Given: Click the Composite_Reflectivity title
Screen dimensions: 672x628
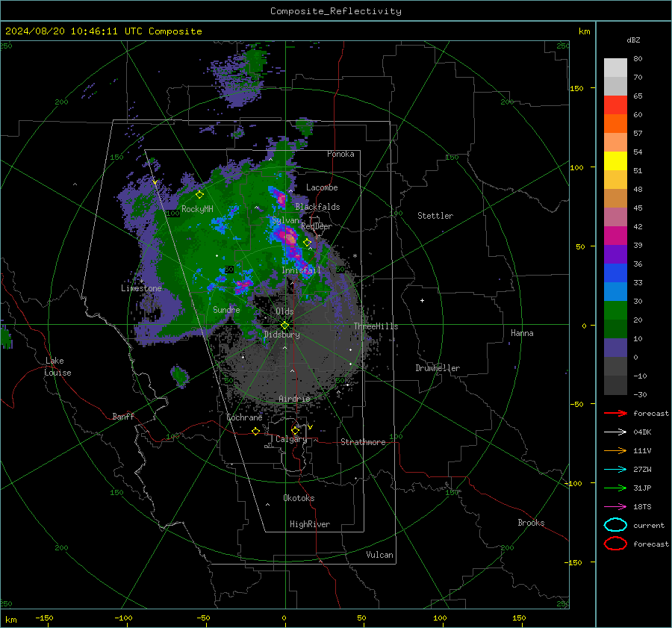Looking at the screenshot, I should 336,11.
